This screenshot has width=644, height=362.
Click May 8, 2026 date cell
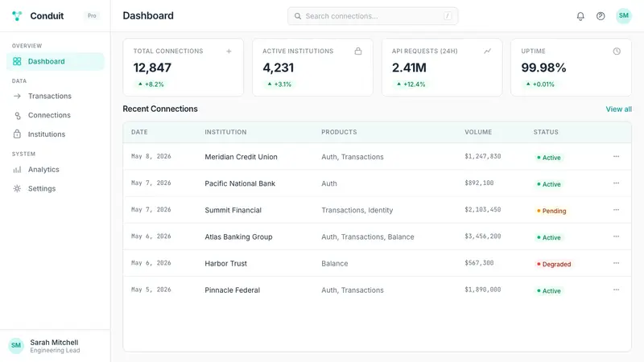point(151,156)
